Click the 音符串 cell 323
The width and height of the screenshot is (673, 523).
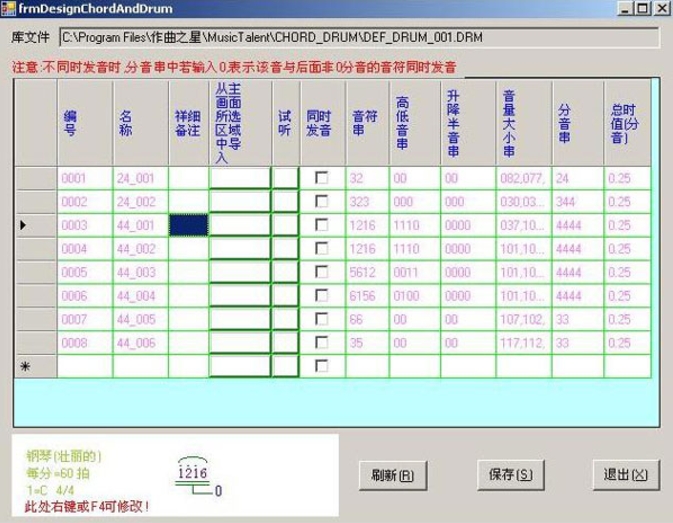point(367,201)
